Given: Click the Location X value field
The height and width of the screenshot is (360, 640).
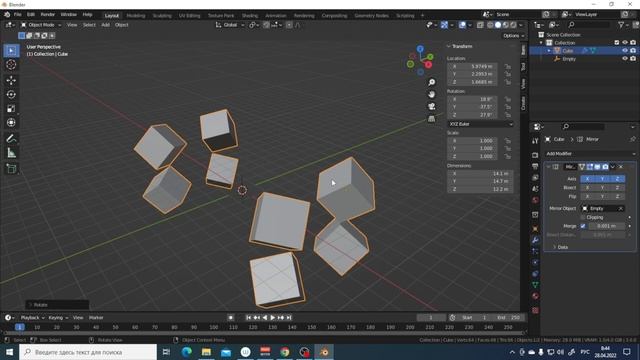Looking at the screenshot, I should click(x=473, y=66).
